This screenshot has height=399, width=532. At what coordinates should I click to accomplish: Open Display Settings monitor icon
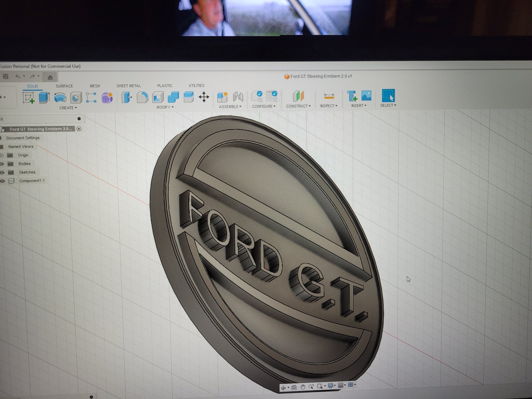[331, 385]
